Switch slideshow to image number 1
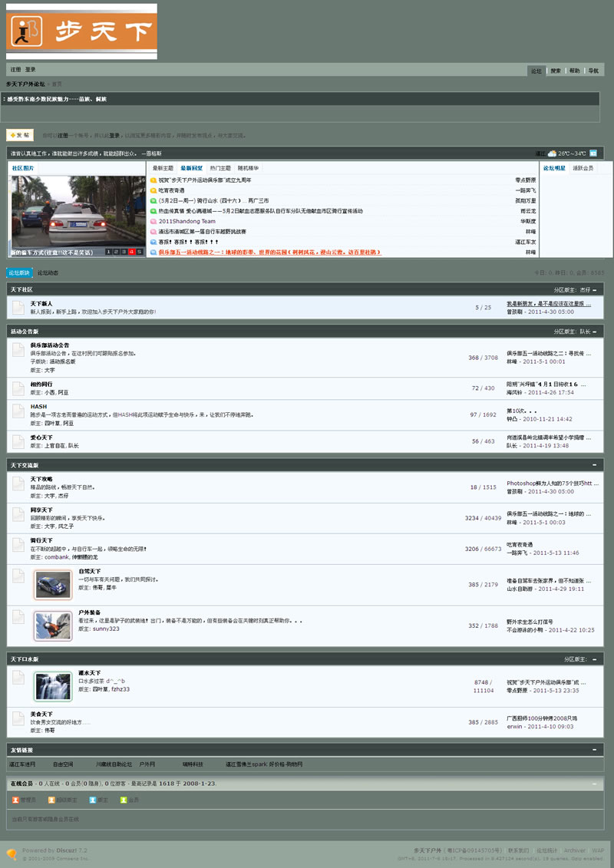The image size is (614, 868). tap(108, 252)
